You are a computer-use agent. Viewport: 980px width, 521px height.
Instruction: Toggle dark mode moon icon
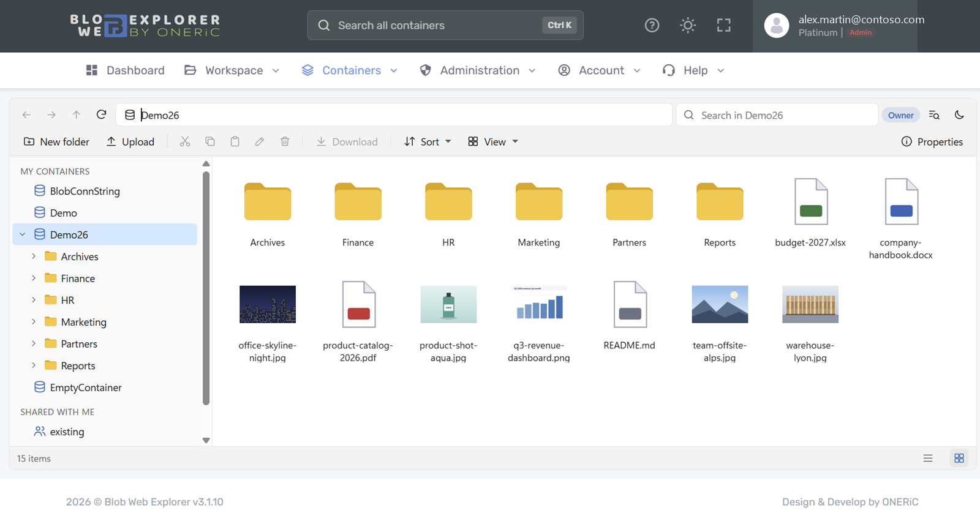point(959,114)
